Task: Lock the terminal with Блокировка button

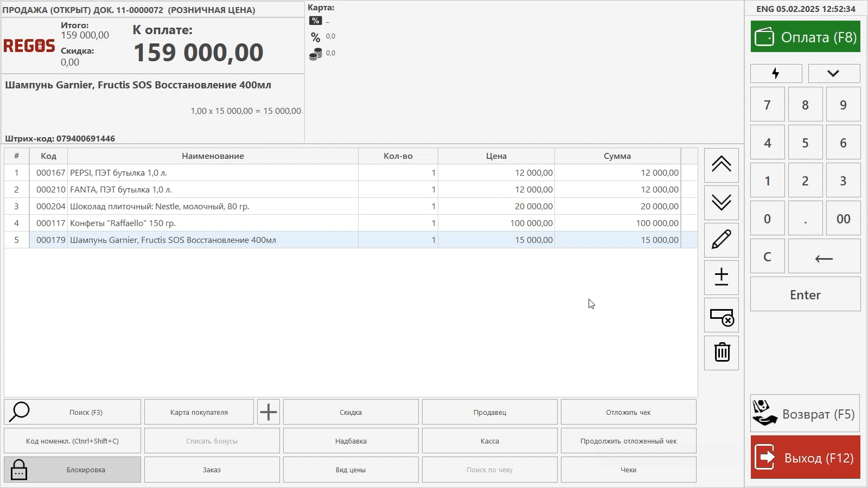Action: (x=72, y=470)
